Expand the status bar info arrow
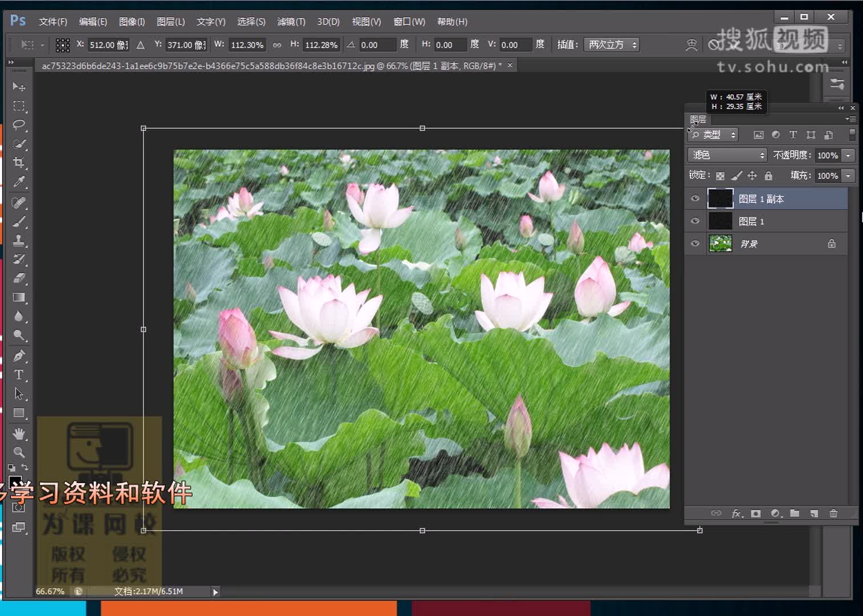Viewport: 863px width, 616px height. 215,592
